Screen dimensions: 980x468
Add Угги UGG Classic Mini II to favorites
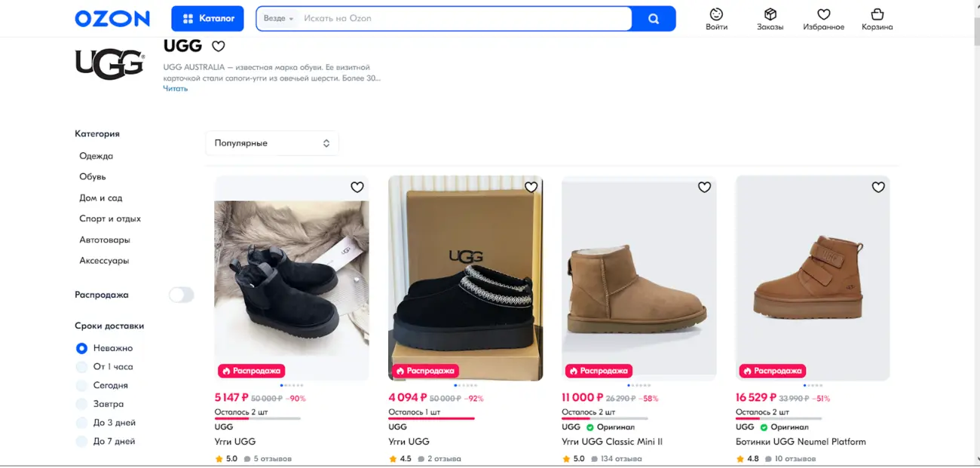tap(704, 187)
